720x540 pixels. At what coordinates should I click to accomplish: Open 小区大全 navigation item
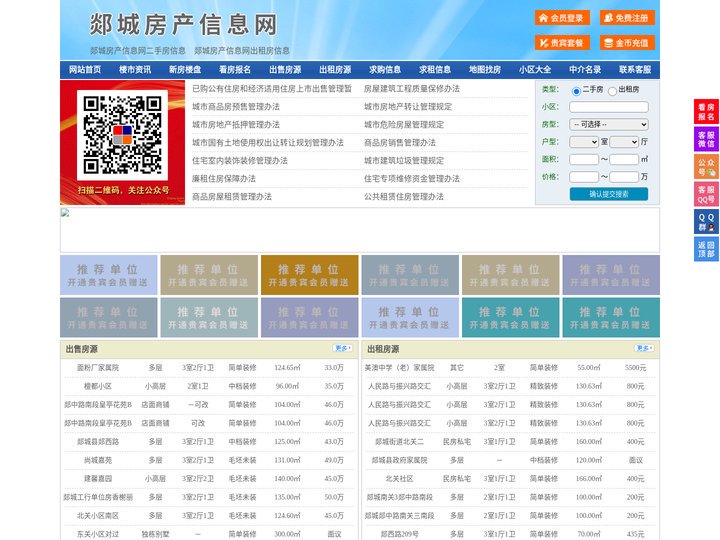(535, 70)
